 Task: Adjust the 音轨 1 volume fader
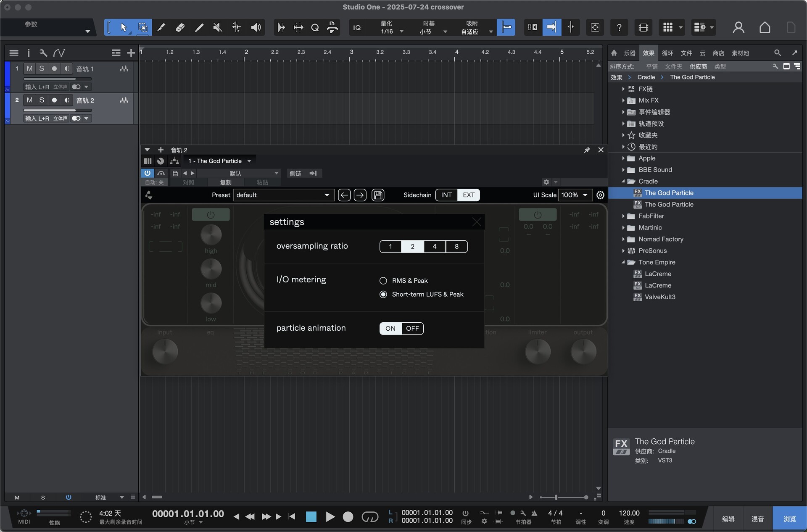58,79
